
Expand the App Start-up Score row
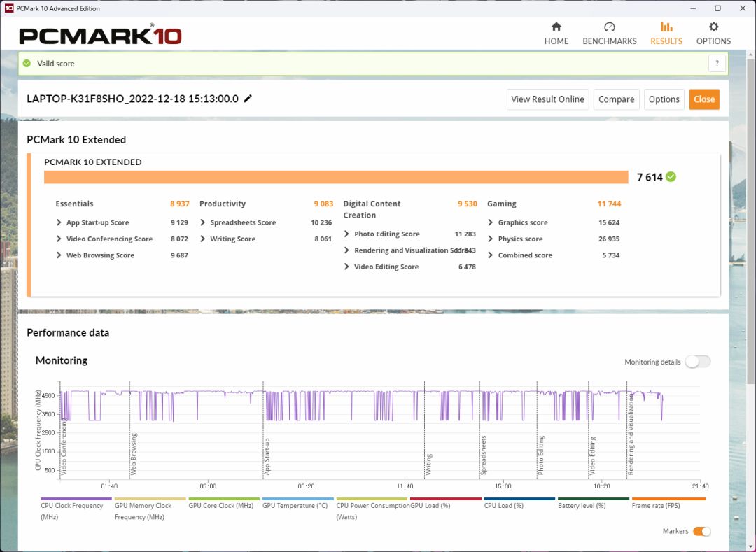[59, 222]
